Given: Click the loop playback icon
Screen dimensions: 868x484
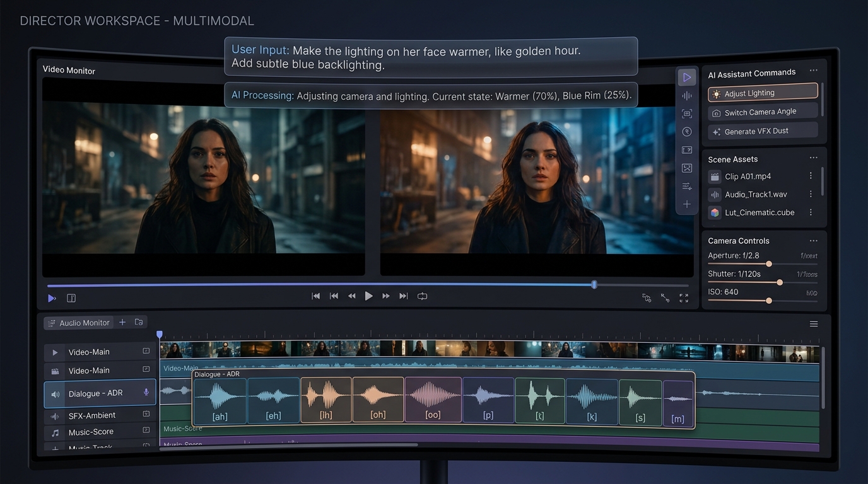Looking at the screenshot, I should click(422, 296).
